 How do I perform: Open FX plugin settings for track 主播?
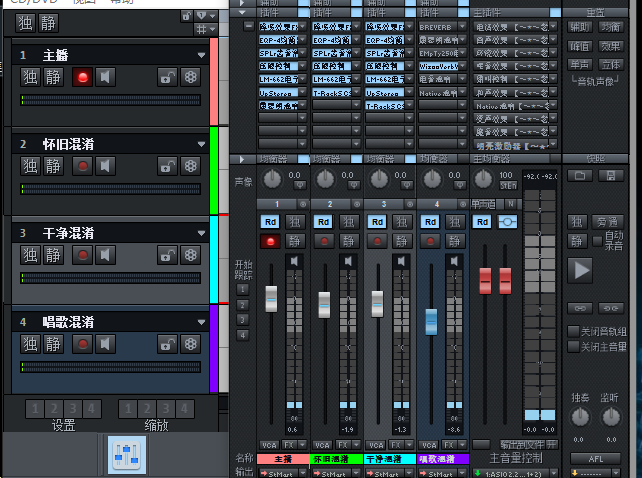pyautogui.click(x=190, y=77)
